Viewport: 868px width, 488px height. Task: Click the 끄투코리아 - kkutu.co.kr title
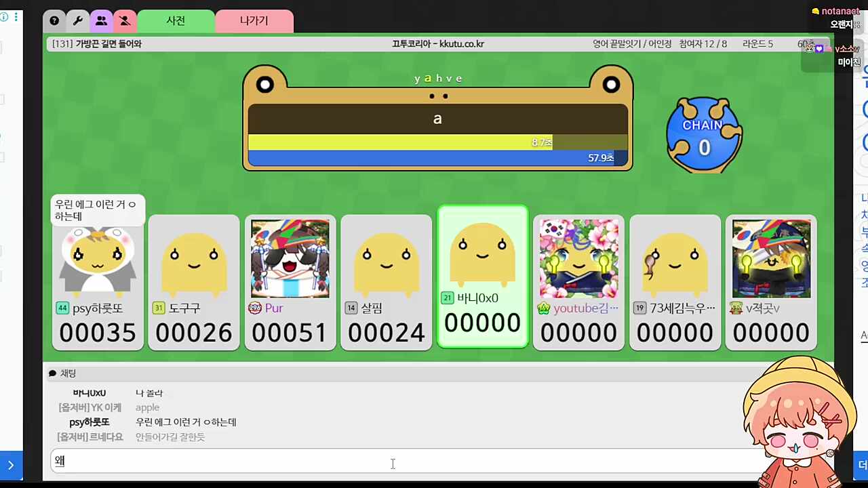coord(438,44)
